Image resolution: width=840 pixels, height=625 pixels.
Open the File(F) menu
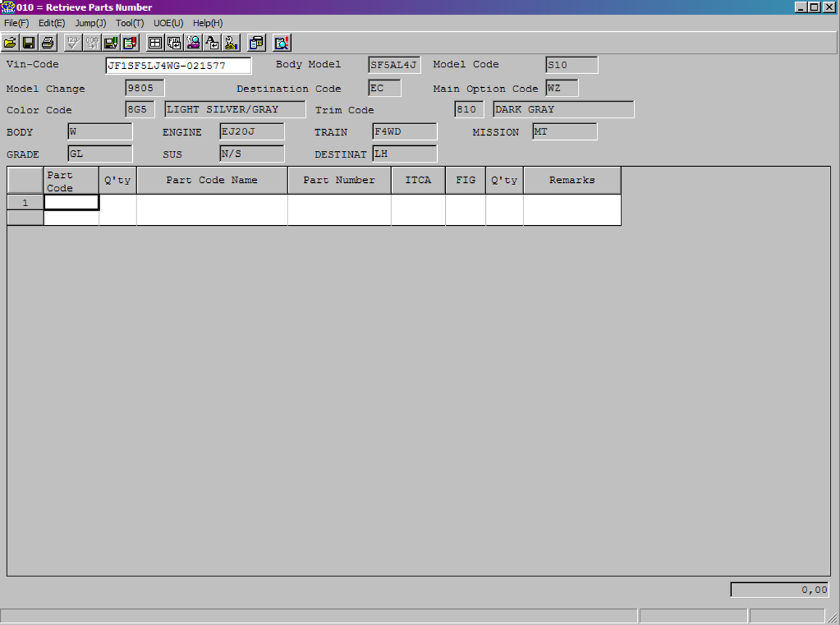click(16, 23)
